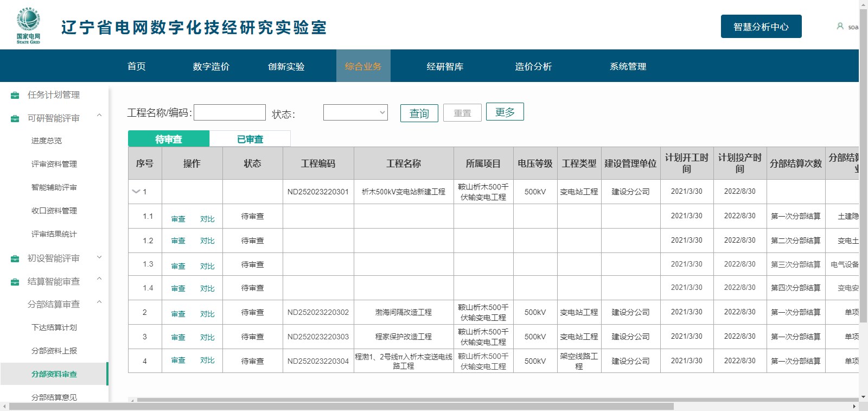Switch to the 已审查 tab
The width and height of the screenshot is (868, 411).
click(x=250, y=139)
